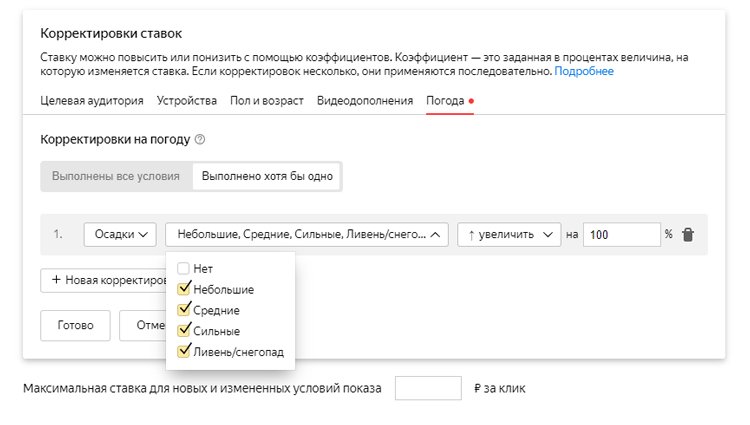Click the Готово button

(75, 326)
